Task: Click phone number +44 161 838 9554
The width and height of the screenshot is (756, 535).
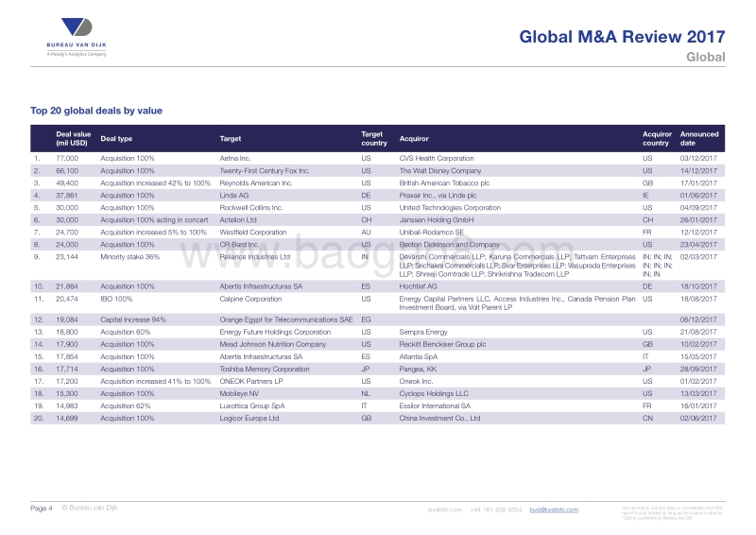Action: tap(496, 509)
